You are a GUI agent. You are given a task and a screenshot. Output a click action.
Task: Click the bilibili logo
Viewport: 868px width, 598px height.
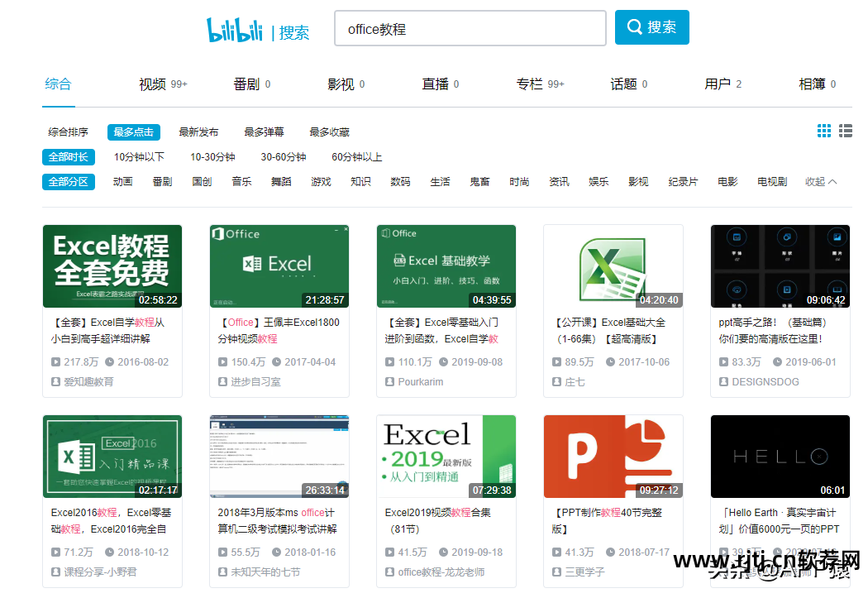coord(235,30)
